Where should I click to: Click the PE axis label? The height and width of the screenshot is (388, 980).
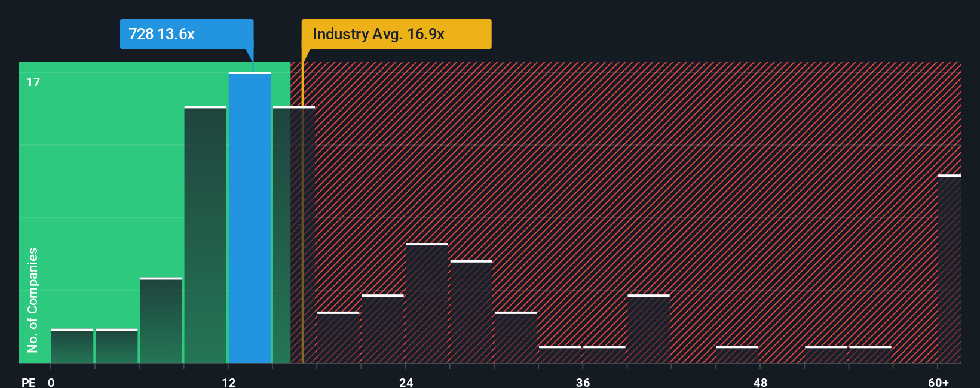click(28, 382)
